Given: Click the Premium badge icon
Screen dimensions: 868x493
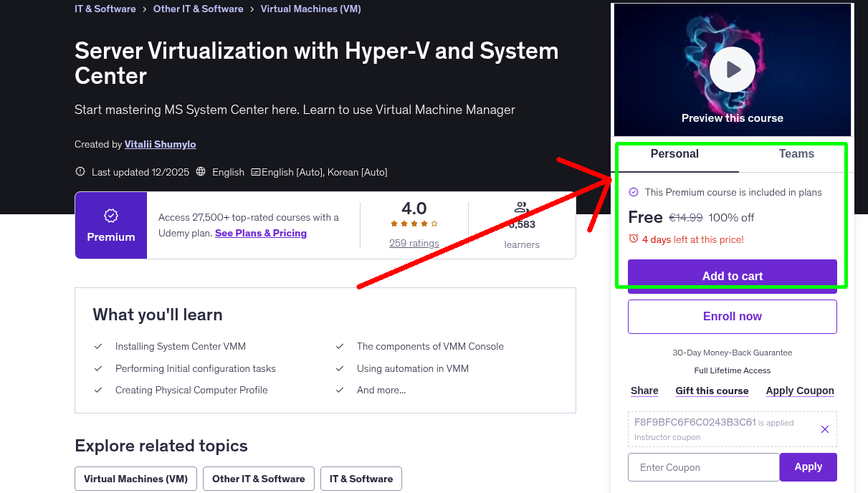Looking at the screenshot, I should [x=110, y=214].
